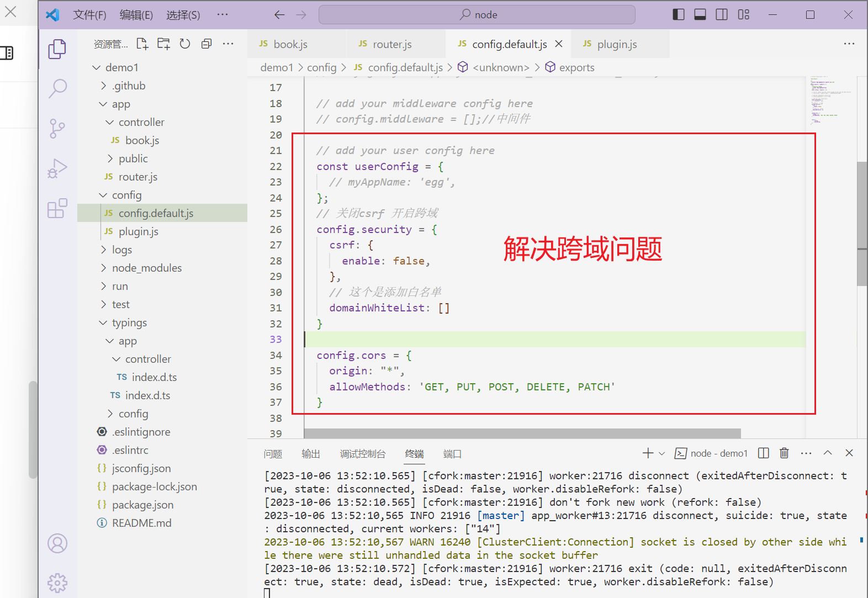Open terminal panel more actions ellipsis
Viewport: 868px width, 598px height.
[x=806, y=453]
